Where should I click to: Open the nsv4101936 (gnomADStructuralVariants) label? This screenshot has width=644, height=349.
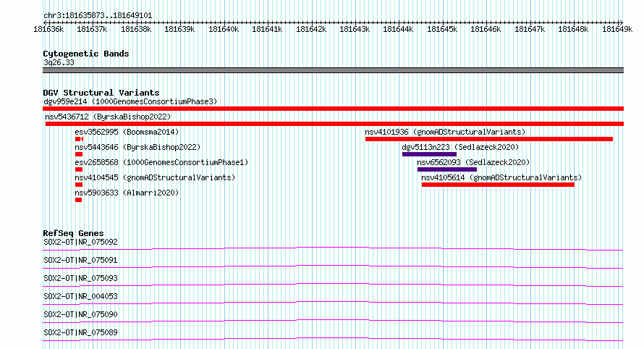coord(445,132)
